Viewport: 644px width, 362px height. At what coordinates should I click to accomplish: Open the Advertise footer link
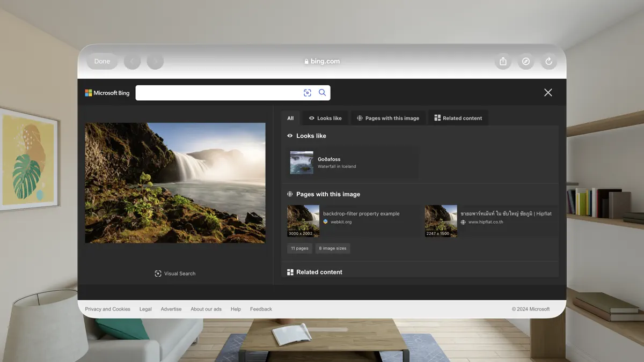coord(171,309)
